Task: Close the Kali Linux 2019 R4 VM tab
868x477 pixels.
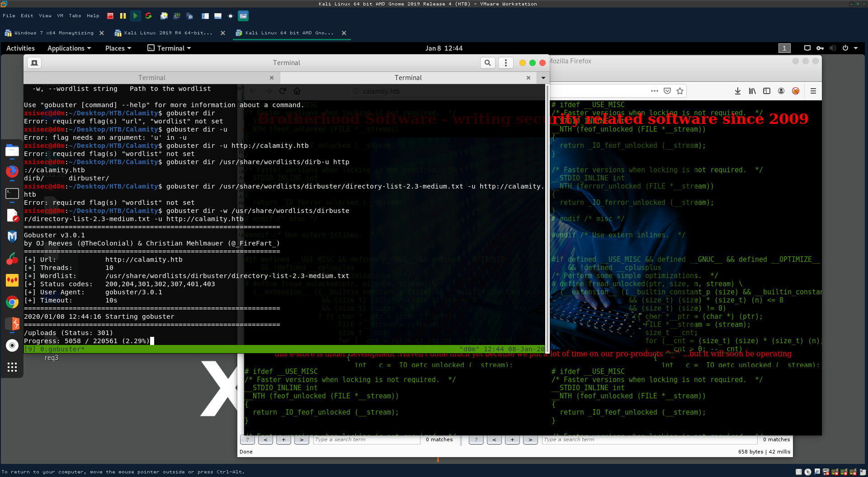Action: pos(223,33)
